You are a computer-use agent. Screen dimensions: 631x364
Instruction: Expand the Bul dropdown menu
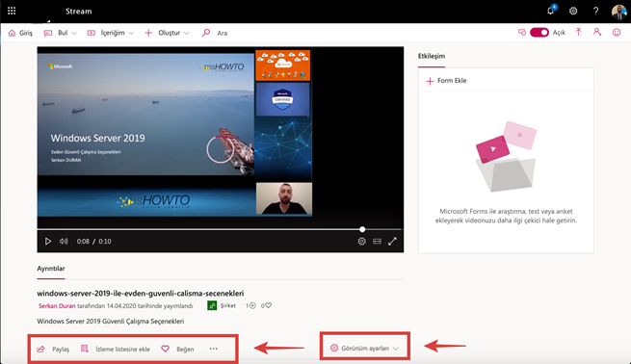[x=61, y=33]
